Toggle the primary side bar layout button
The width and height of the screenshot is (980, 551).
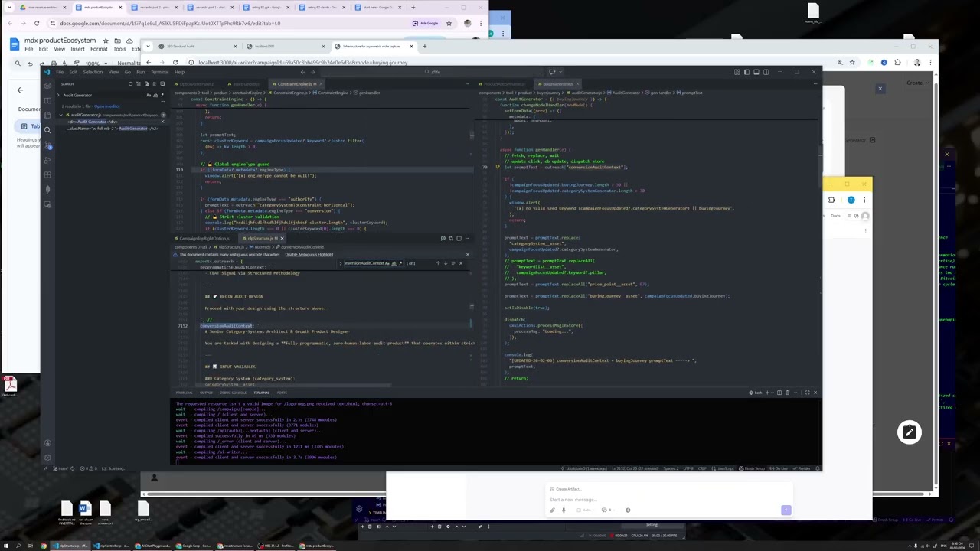tap(746, 72)
